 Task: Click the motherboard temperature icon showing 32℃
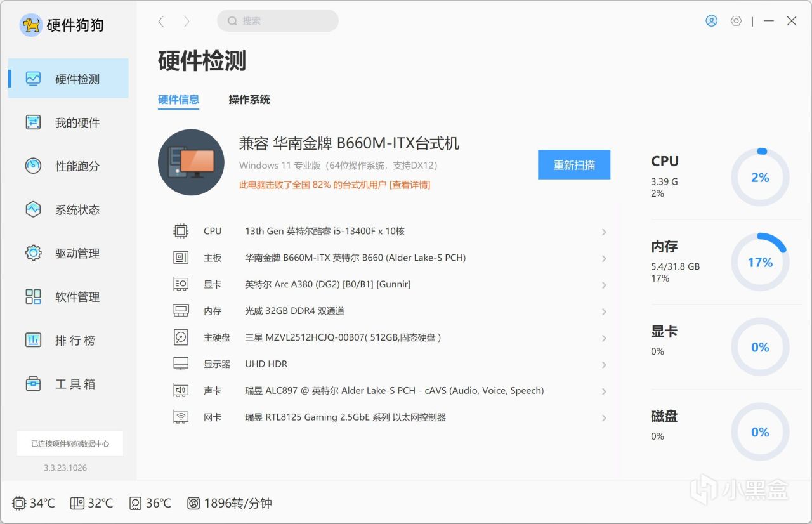point(77,504)
